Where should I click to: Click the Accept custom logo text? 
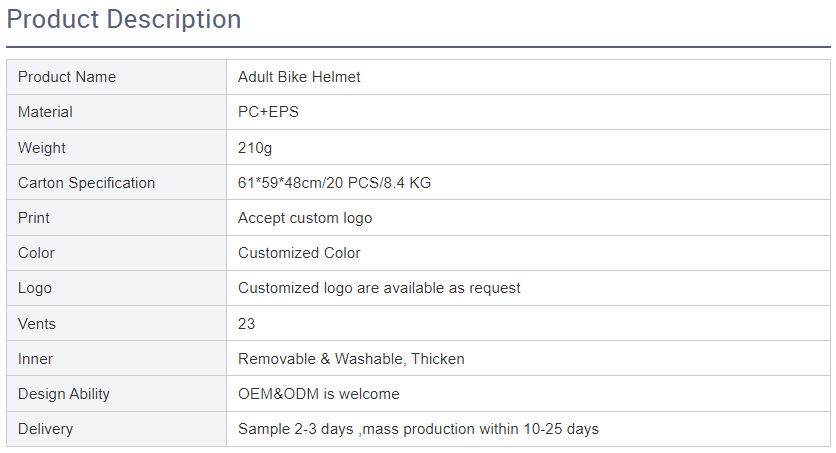click(305, 218)
